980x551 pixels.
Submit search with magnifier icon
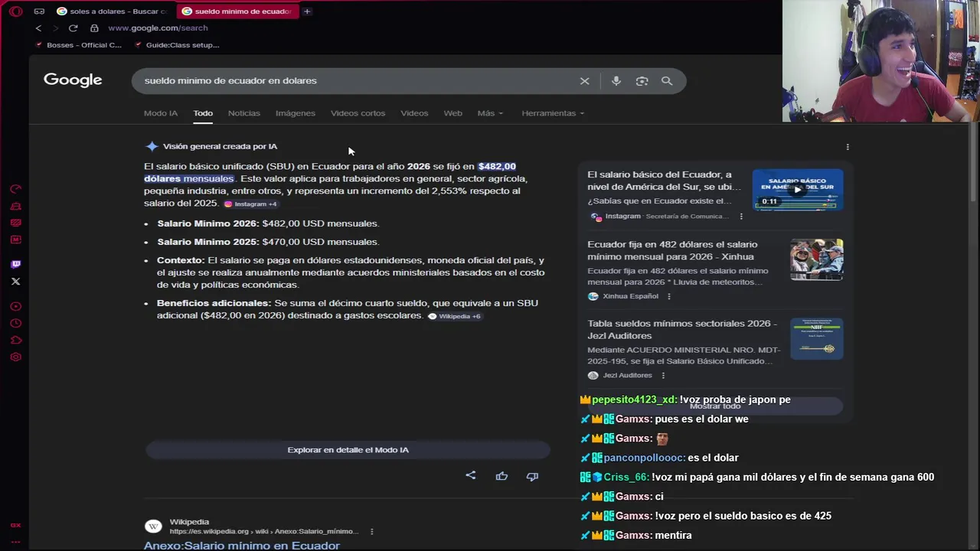pyautogui.click(x=667, y=81)
